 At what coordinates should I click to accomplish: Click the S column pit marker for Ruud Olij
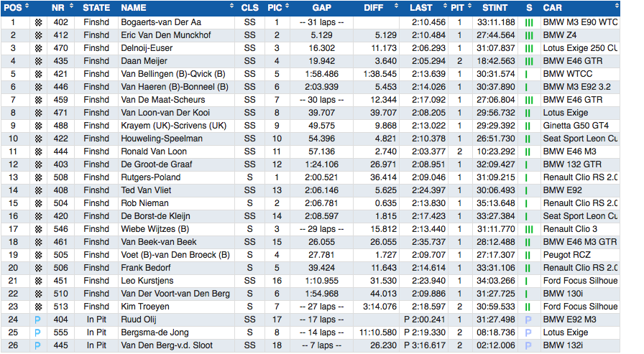coord(528,320)
